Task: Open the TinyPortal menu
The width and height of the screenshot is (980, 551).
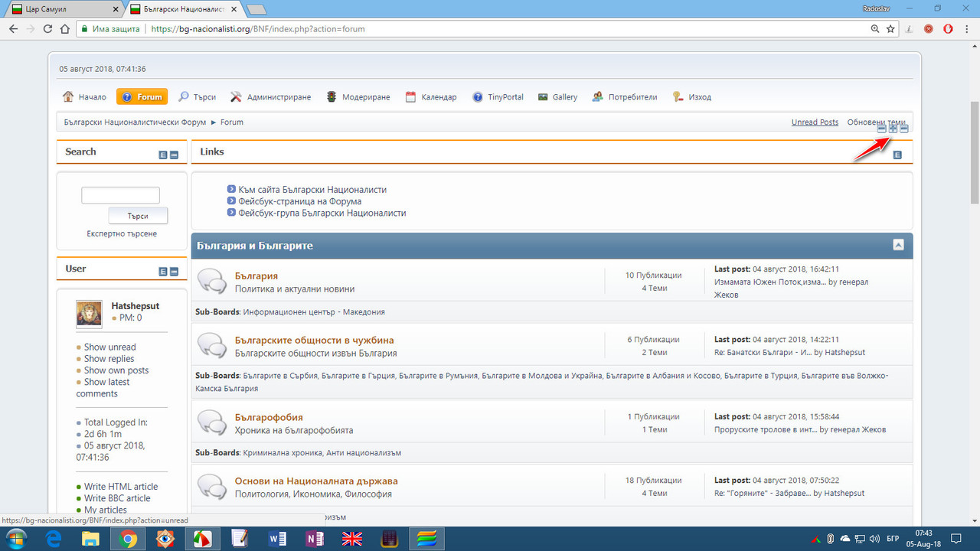Action: 498,97
